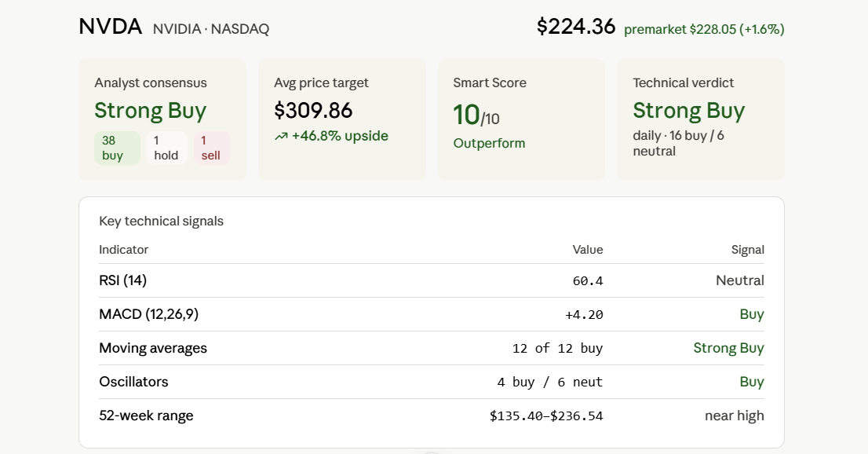Open the Analyst consensus card
Image resolution: width=868 pixels, height=454 pixels.
(x=162, y=119)
